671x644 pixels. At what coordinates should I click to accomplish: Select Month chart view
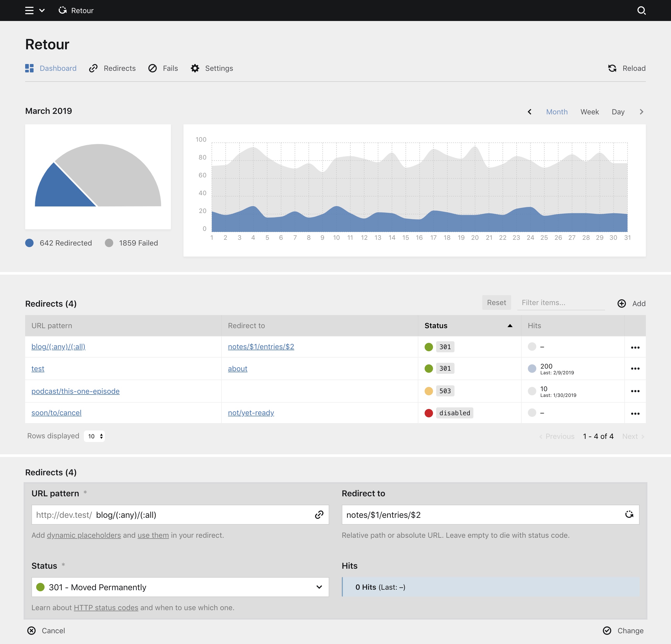(x=557, y=112)
